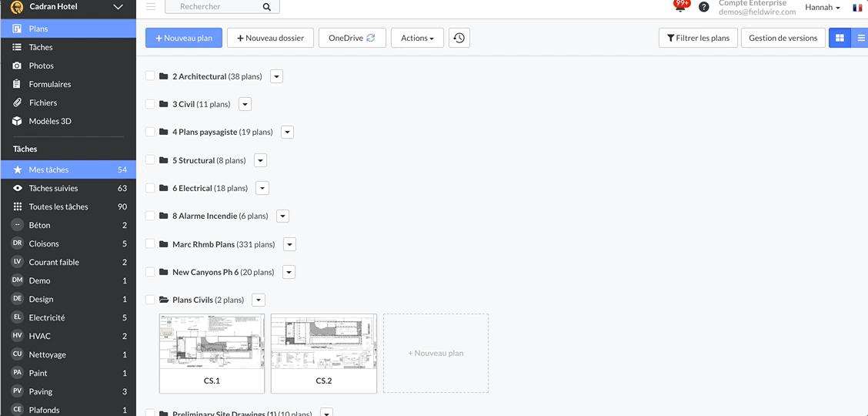Change language via French flag icon
The width and height of the screenshot is (868, 416).
[x=856, y=8]
